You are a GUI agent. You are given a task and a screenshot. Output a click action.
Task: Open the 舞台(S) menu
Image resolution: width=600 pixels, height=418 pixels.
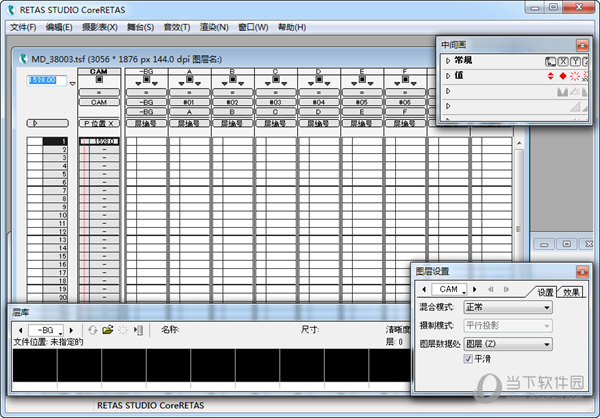click(x=140, y=28)
